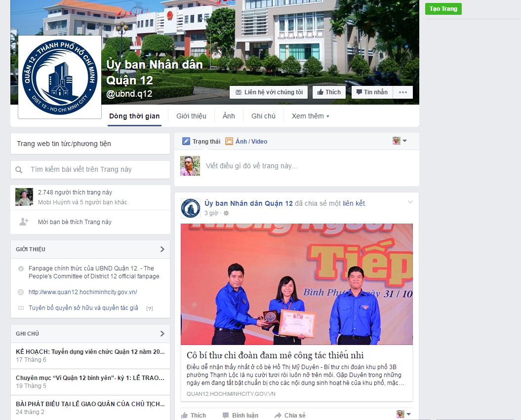Click Mobi Huỳnh và 5 người bạn khác
The image size is (521, 420).
82,202
